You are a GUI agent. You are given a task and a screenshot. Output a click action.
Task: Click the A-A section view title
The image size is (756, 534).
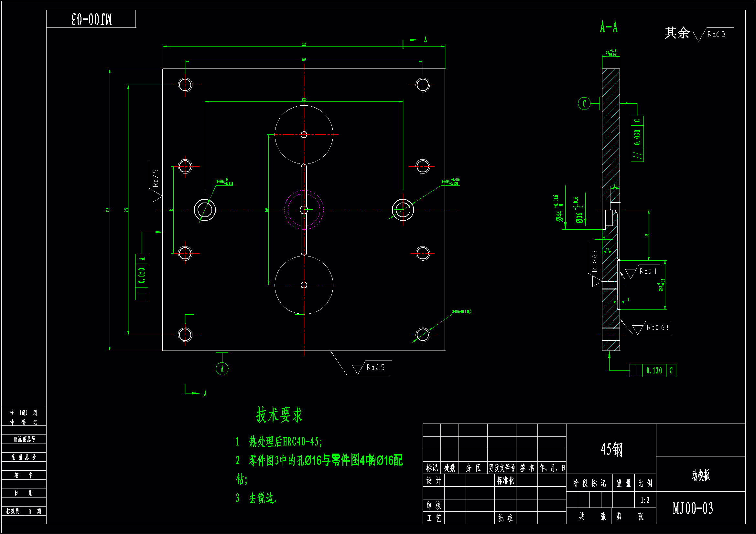pyautogui.click(x=609, y=27)
